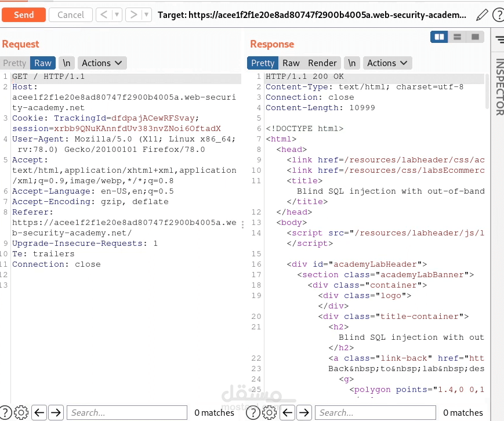
Task: Open Response search settings gear
Action: (269, 413)
